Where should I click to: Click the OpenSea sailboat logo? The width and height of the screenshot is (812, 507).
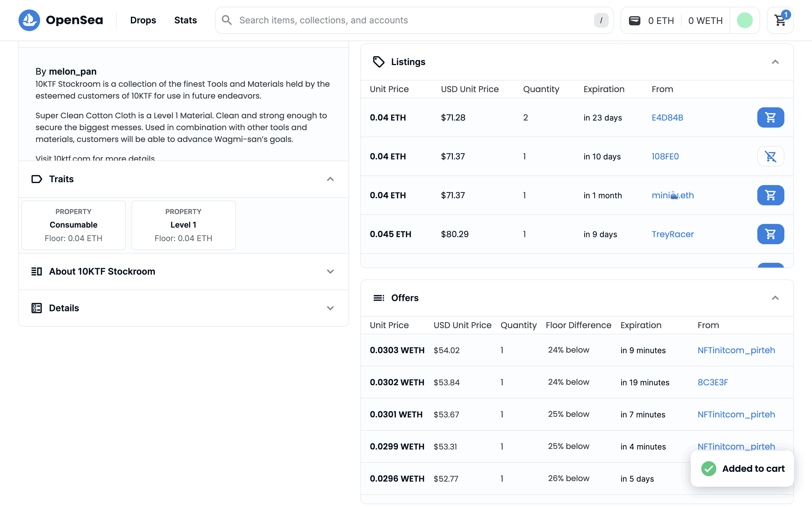(29, 20)
